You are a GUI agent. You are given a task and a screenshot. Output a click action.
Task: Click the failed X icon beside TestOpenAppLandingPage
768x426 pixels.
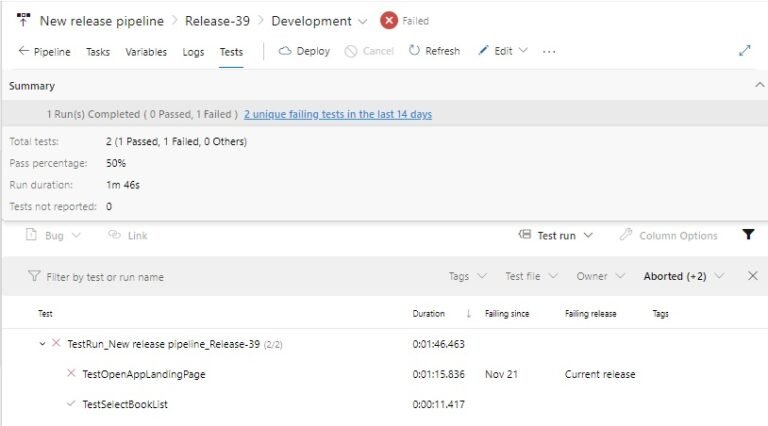coord(71,373)
